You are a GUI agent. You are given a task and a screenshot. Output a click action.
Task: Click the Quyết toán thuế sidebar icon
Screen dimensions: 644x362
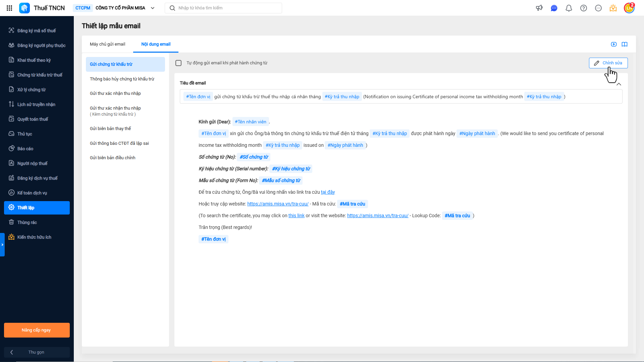[11, 119]
